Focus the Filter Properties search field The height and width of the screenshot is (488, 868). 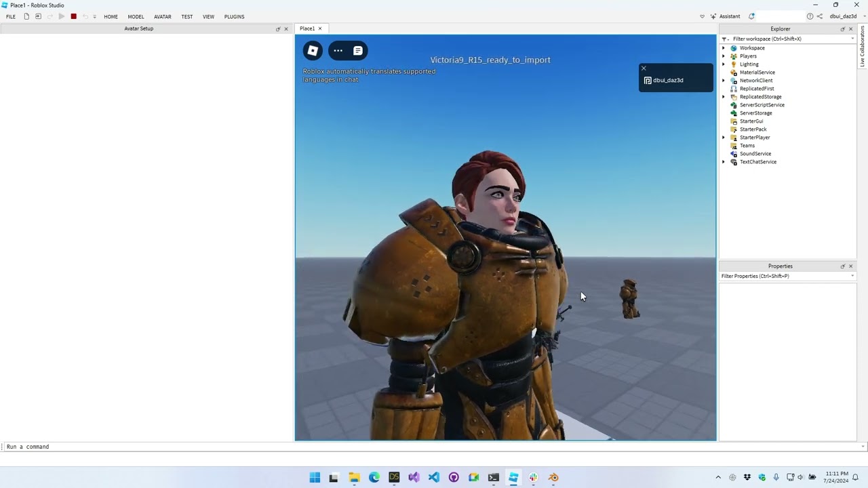784,276
